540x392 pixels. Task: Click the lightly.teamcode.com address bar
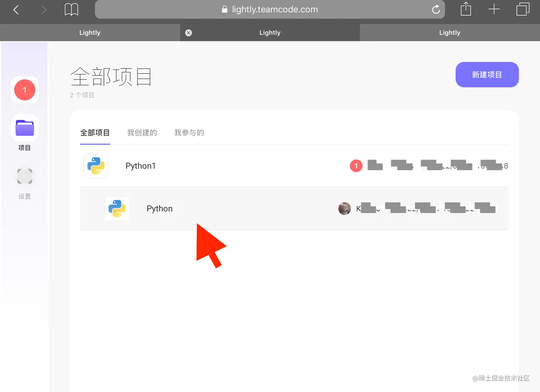[x=270, y=9]
